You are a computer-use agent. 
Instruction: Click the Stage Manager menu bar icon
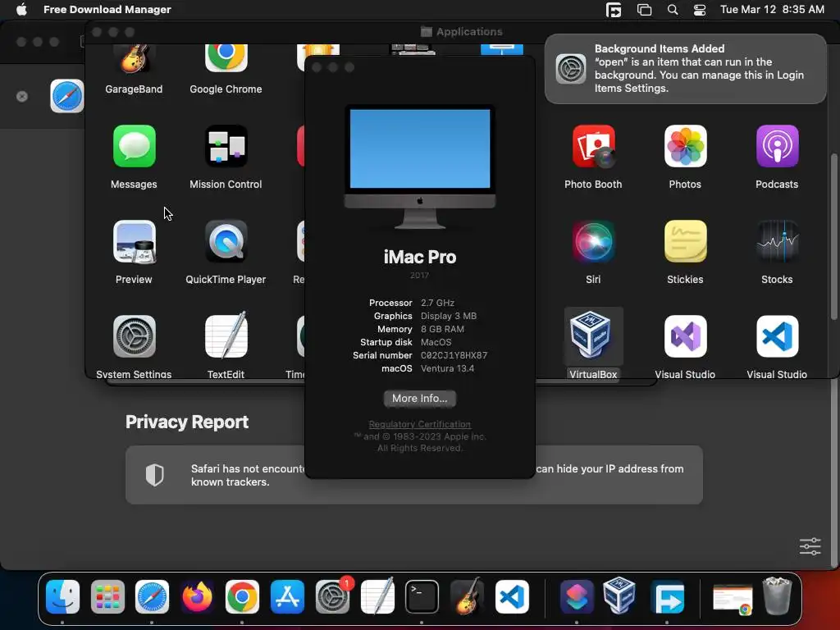644,10
